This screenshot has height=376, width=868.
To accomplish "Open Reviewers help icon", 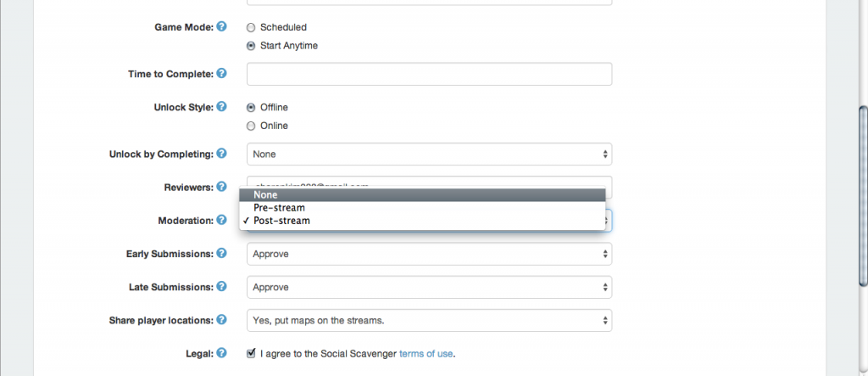I will pyautogui.click(x=221, y=187).
